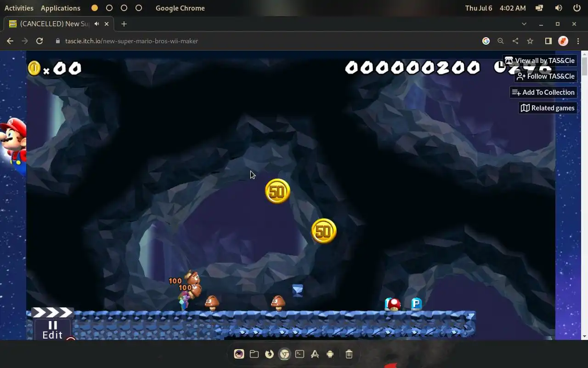The height and width of the screenshot is (368, 588).
Task: Click the red super mushroom item
Action: pyautogui.click(x=394, y=304)
